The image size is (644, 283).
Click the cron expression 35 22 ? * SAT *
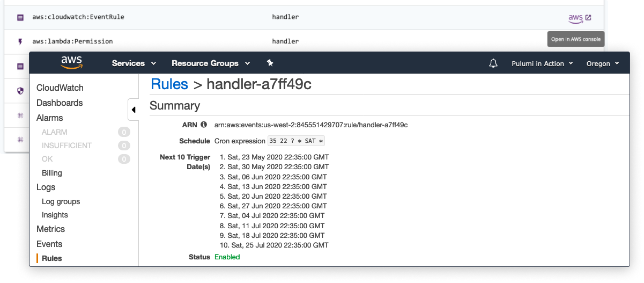point(297,141)
